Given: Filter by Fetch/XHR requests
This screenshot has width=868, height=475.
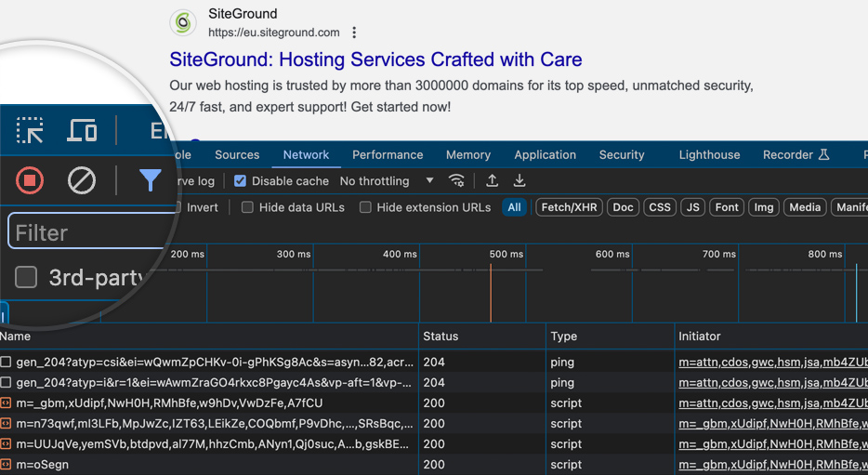Looking at the screenshot, I should (569, 207).
